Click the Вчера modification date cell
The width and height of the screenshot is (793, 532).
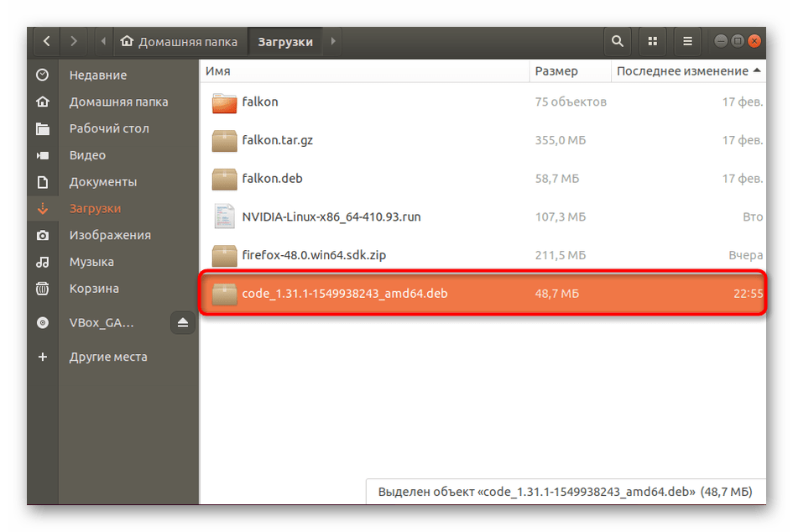pyautogui.click(x=745, y=255)
